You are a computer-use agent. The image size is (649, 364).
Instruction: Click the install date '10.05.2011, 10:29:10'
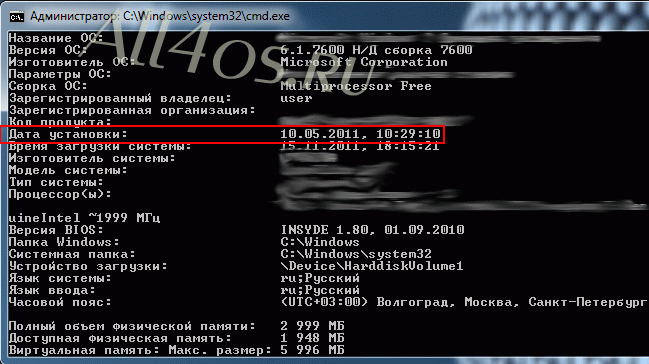click(360, 134)
